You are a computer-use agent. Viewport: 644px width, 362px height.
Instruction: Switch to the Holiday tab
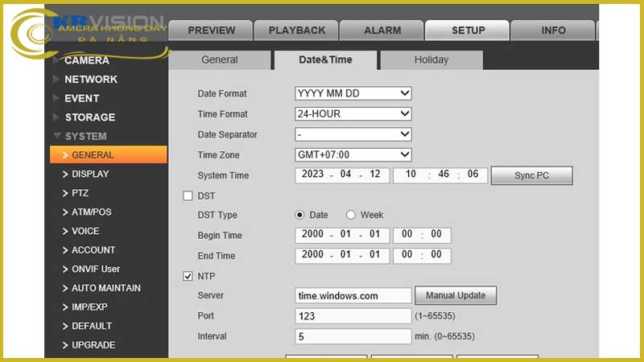[x=431, y=60]
